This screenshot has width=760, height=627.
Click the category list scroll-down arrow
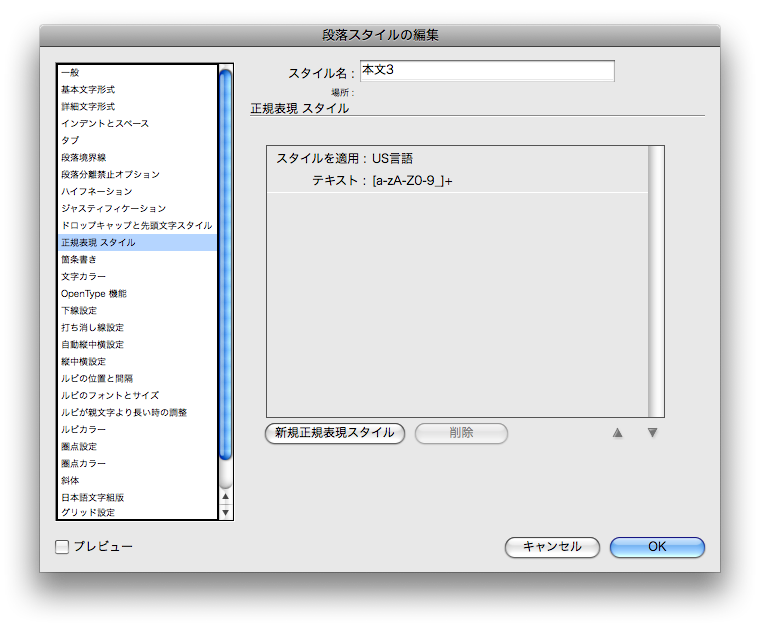[225, 512]
